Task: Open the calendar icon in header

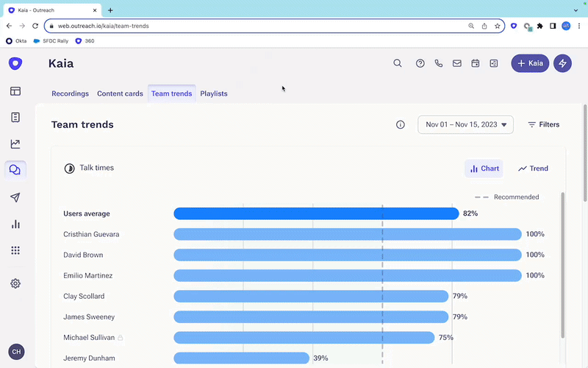Action: [x=476, y=63]
